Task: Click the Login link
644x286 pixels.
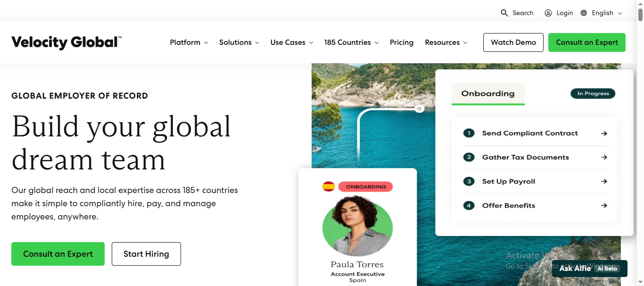Action: click(x=565, y=13)
